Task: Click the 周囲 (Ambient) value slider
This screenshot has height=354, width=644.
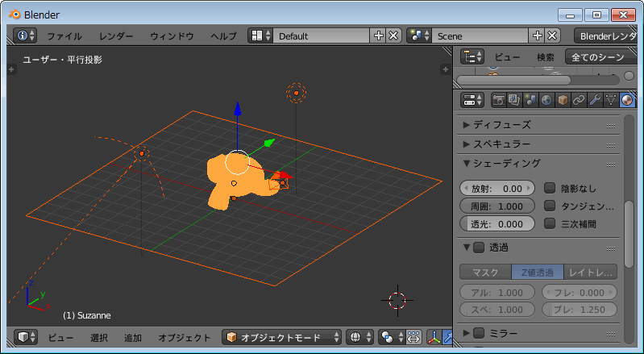Action: click(x=497, y=206)
